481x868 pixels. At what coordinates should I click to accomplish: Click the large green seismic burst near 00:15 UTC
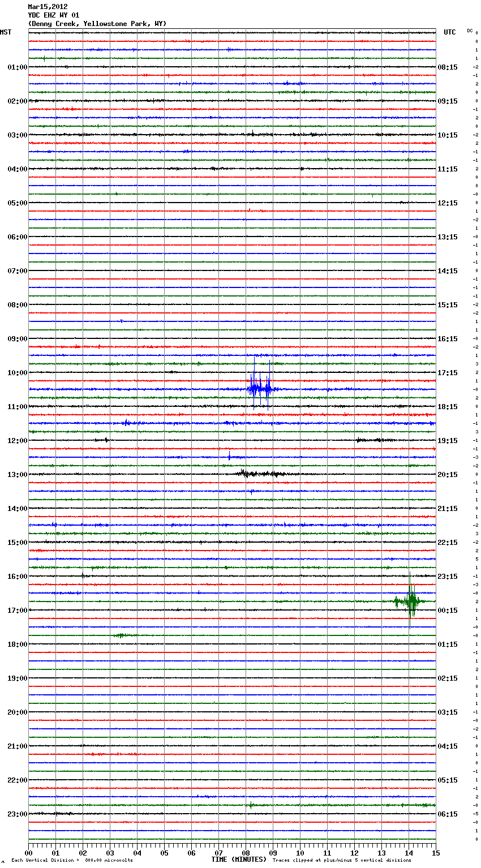click(x=409, y=601)
